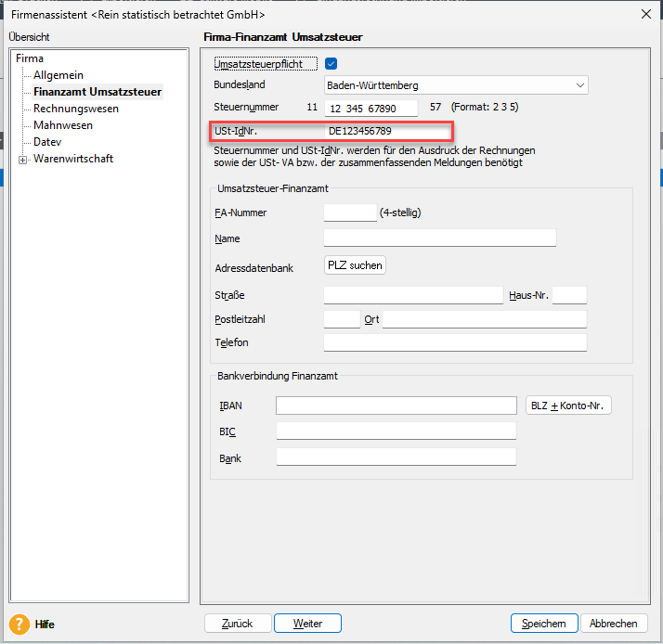
Task: Click into the USt-IdNr. field
Action: (387, 131)
